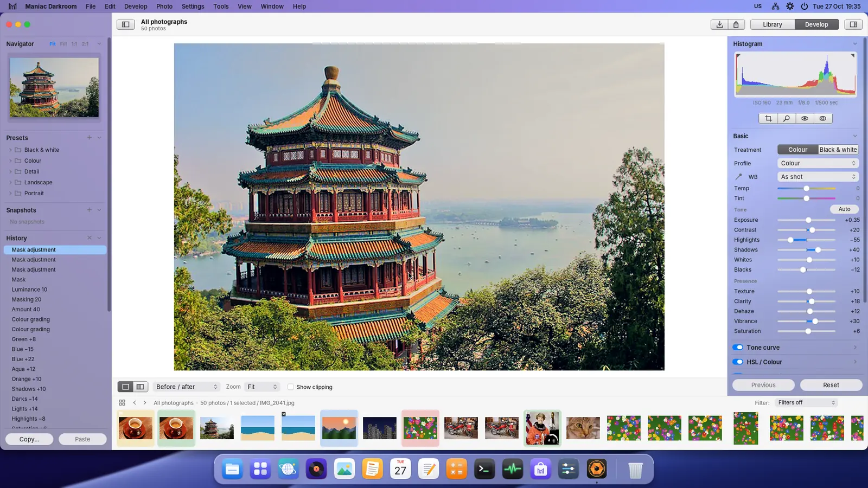Click the Previous button
This screenshot has height=488, width=868.
(763, 385)
